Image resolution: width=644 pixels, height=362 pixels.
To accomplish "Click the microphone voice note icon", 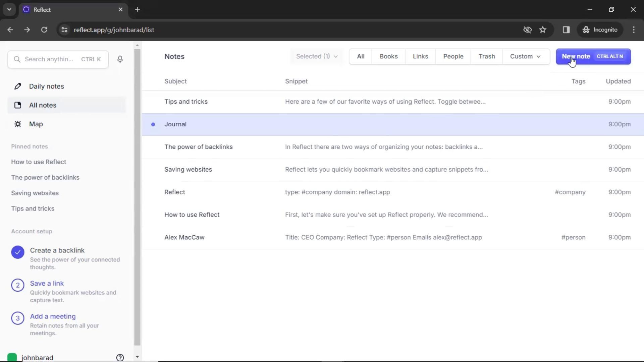I will coord(120,59).
